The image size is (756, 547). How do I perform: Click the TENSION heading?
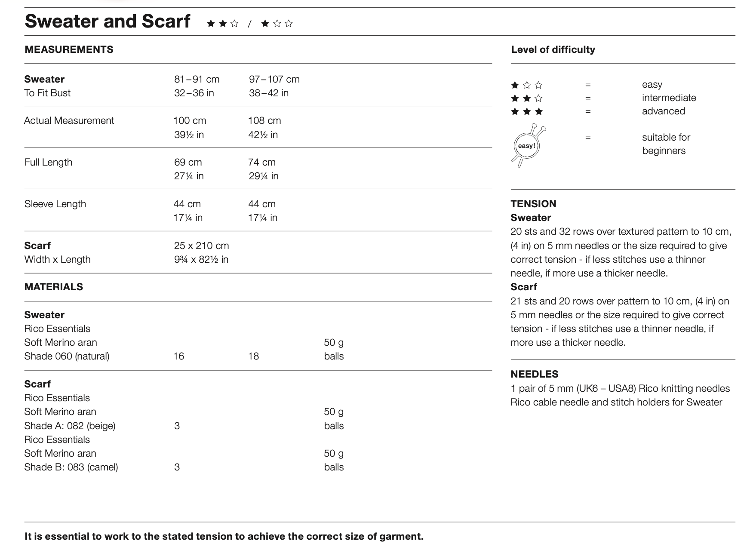[533, 204]
